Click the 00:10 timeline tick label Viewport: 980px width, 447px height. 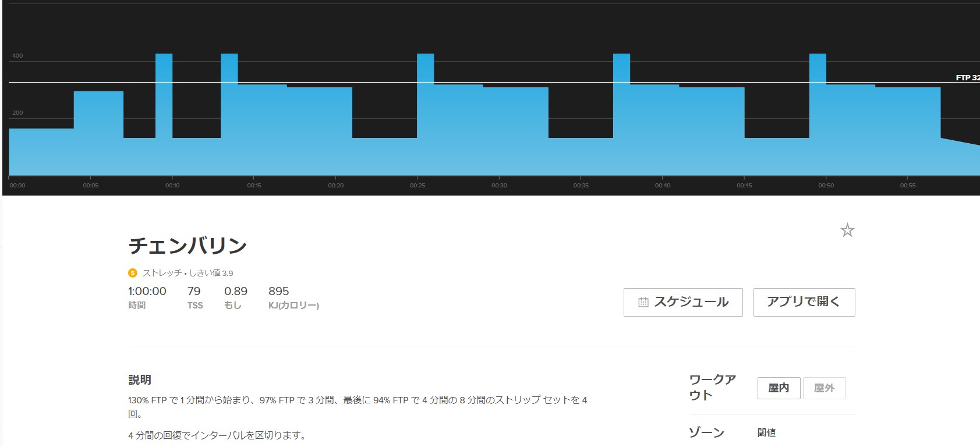172,186
